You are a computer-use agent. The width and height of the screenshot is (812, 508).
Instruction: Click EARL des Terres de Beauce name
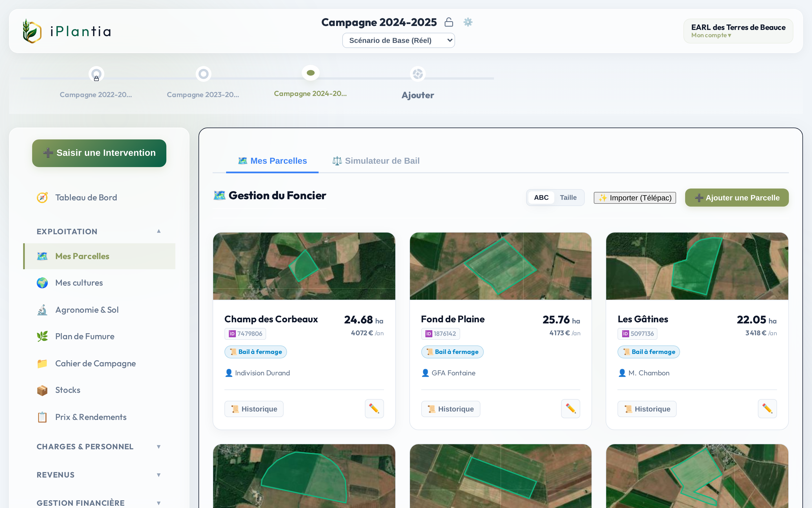pos(738,27)
